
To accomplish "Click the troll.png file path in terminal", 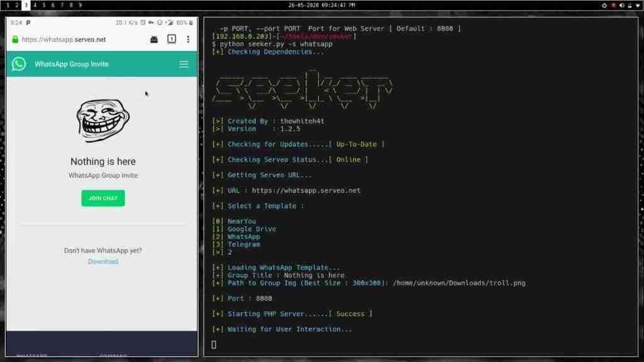I will [459, 283].
